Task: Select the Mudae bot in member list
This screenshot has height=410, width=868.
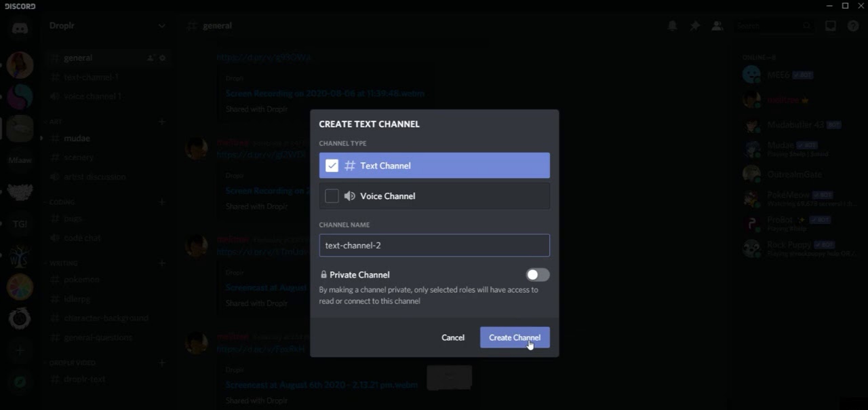Action: pos(799,149)
